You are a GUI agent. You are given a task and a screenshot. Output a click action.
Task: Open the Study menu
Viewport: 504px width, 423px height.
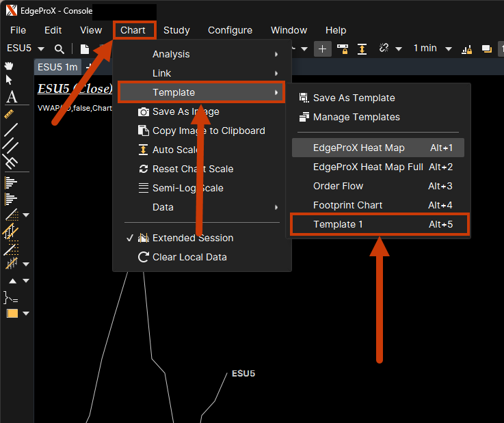176,30
